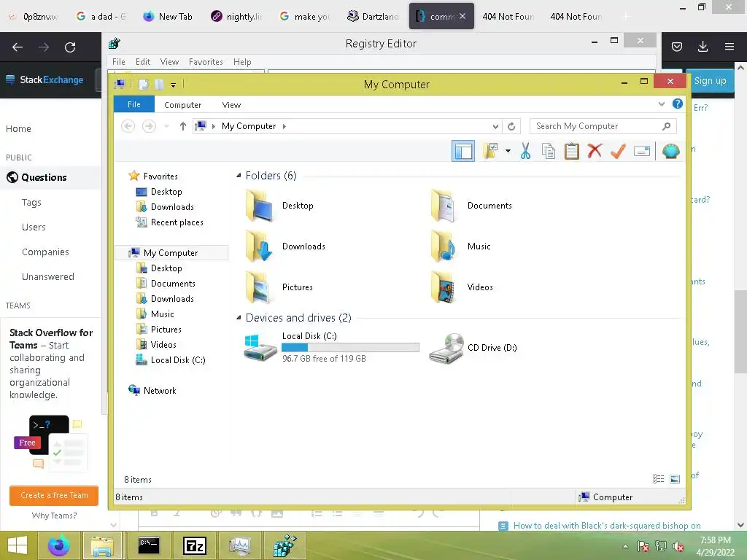This screenshot has height=560, width=747.
Task: Open Registry Editor Favorites menu
Action: (x=206, y=62)
